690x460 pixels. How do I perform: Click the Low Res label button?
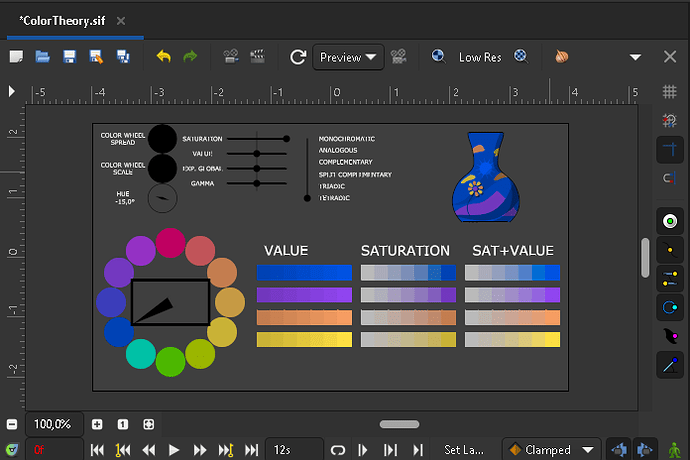pos(480,57)
